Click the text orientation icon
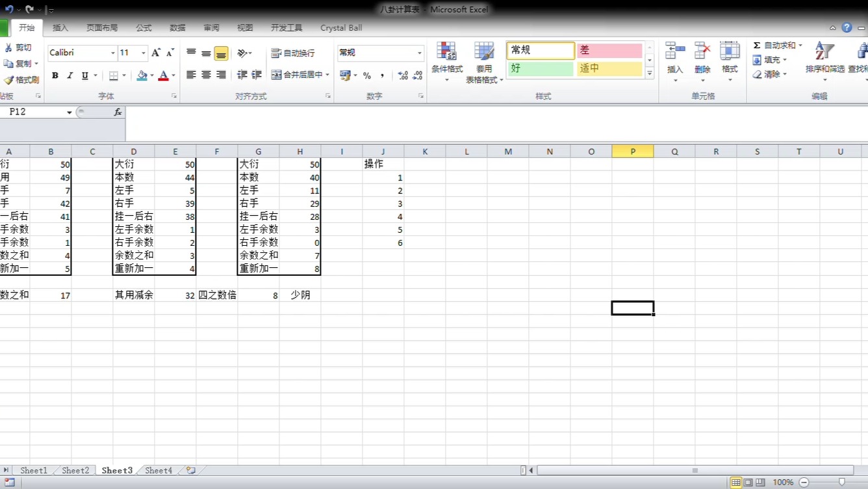Image resolution: width=868 pixels, height=489 pixels. 242,53
